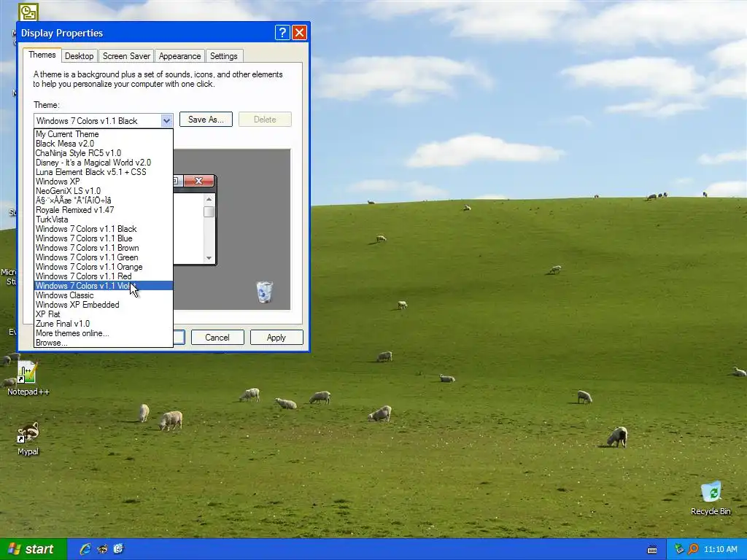Switch to the Desktop tab
Viewport: 747px width, 560px height.
(79, 55)
